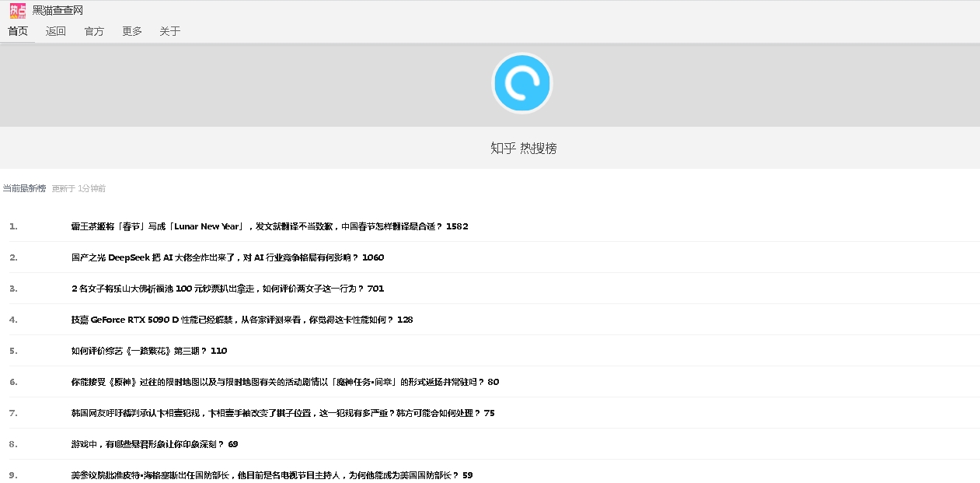
Task: Select the 当前最新榜 label
Action: point(24,188)
